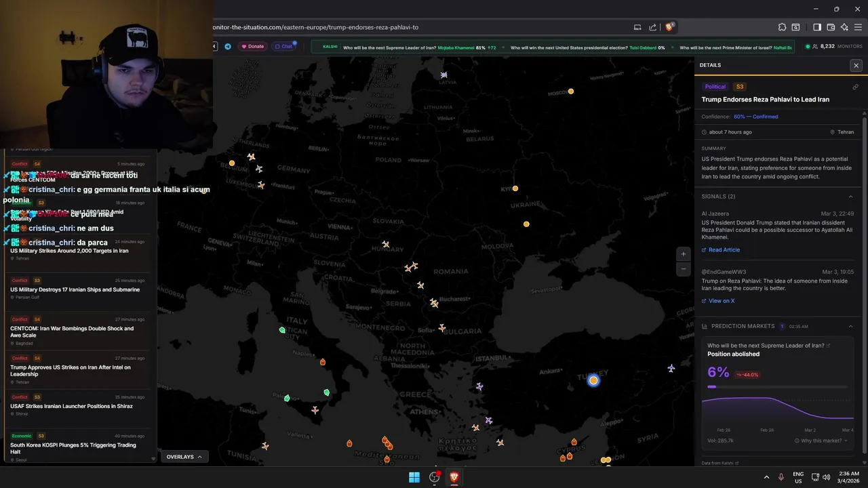868x488 pixels.
Task: Click the share page icon in address bar
Action: pyautogui.click(x=652, y=27)
